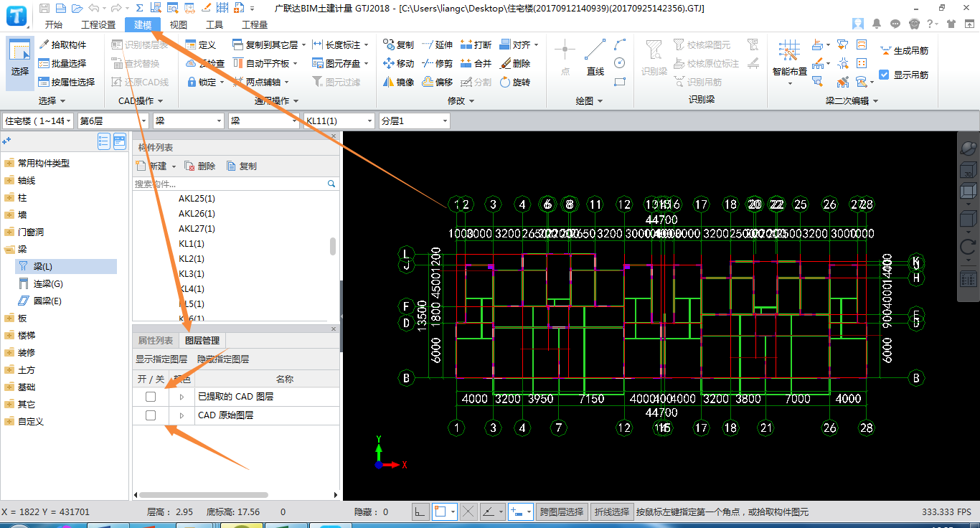This screenshot has width=980, height=528.
Task: Switch to the 属性列表 tab
Action: (156, 341)
